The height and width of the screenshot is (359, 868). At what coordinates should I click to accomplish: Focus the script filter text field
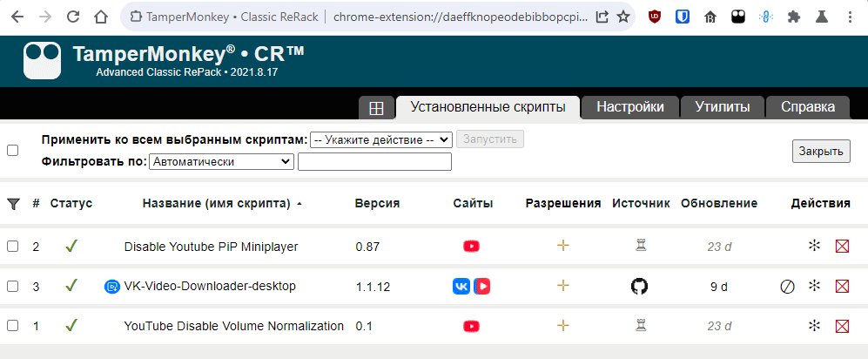[x=374, y=162]
